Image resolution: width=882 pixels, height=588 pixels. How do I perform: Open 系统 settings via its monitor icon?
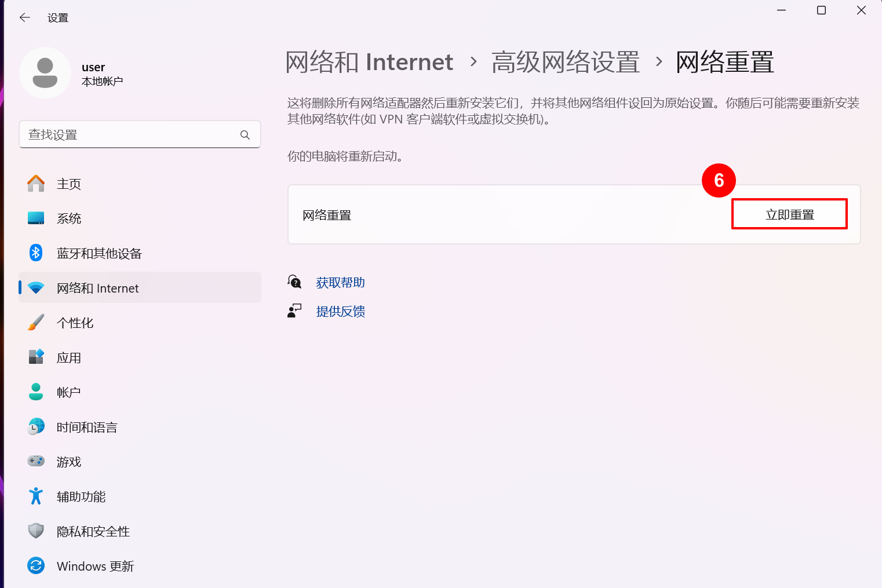35,218
